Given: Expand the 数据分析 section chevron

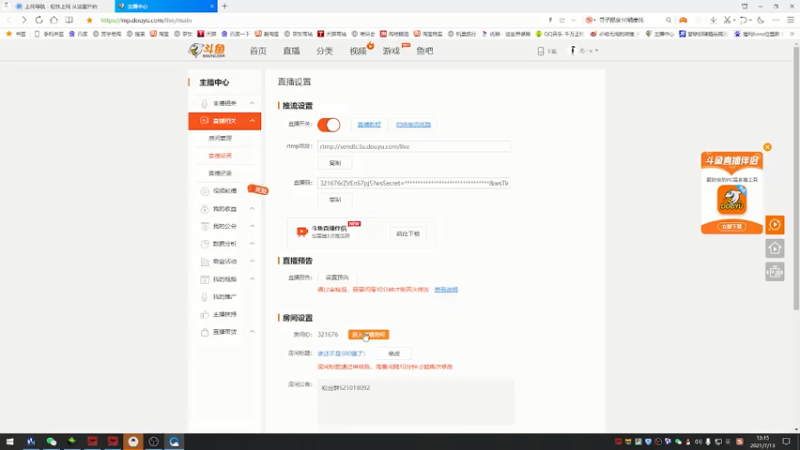Looking at the screenshot, I should [x=252, y=244].
